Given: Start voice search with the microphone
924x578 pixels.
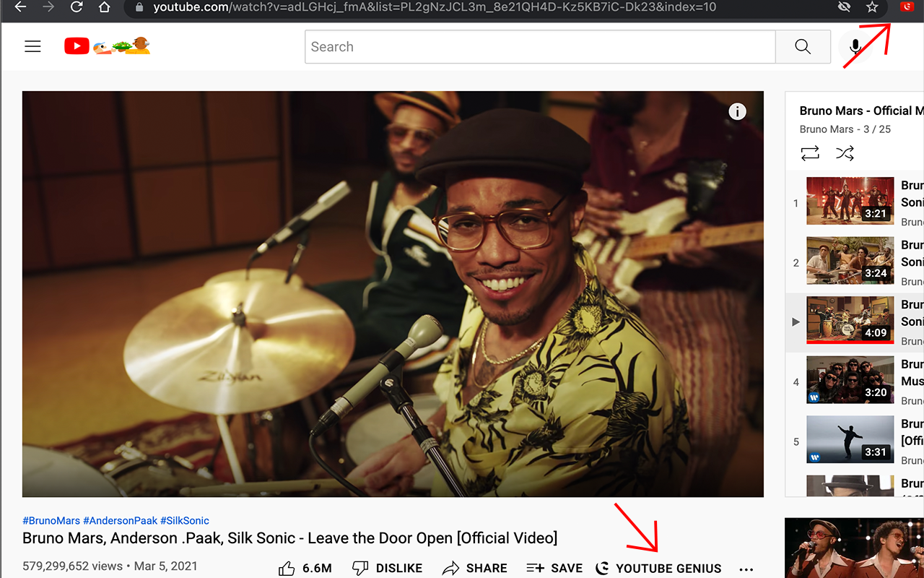Looking at the screenshot, I should [855, 47].
